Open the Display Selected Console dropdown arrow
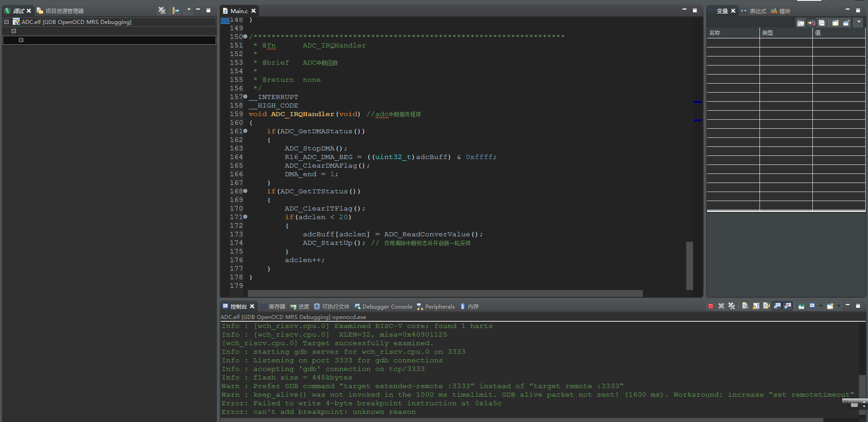Screen dimensions: 868x422 821,306
